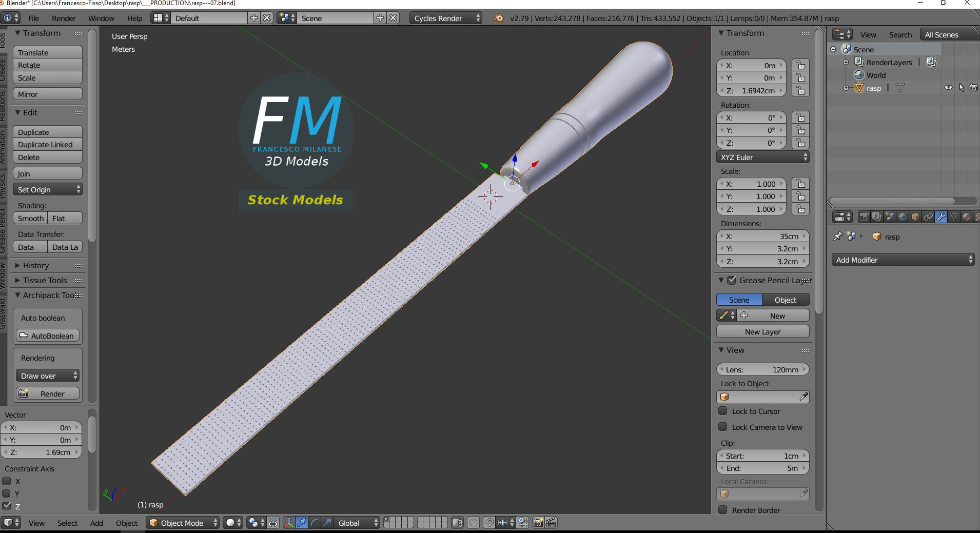Open the Object constraints chain icon
Screen dimensions: 980x533
(x=929, y=216)
